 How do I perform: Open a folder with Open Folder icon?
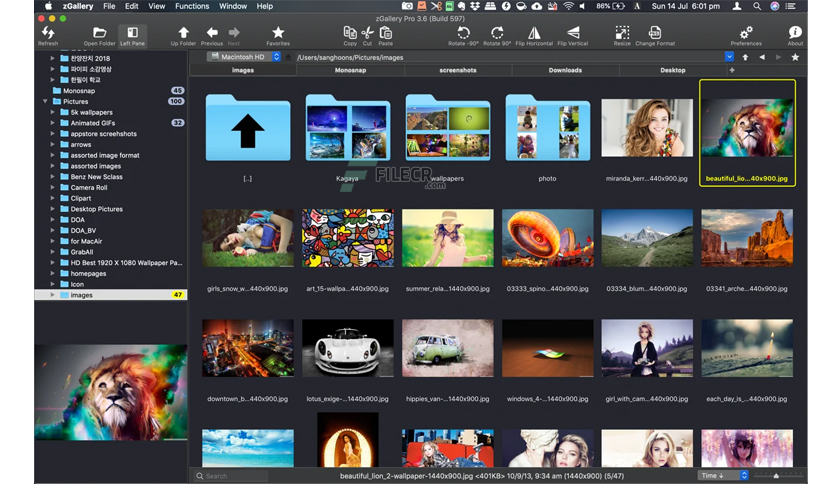coord(99,36)
